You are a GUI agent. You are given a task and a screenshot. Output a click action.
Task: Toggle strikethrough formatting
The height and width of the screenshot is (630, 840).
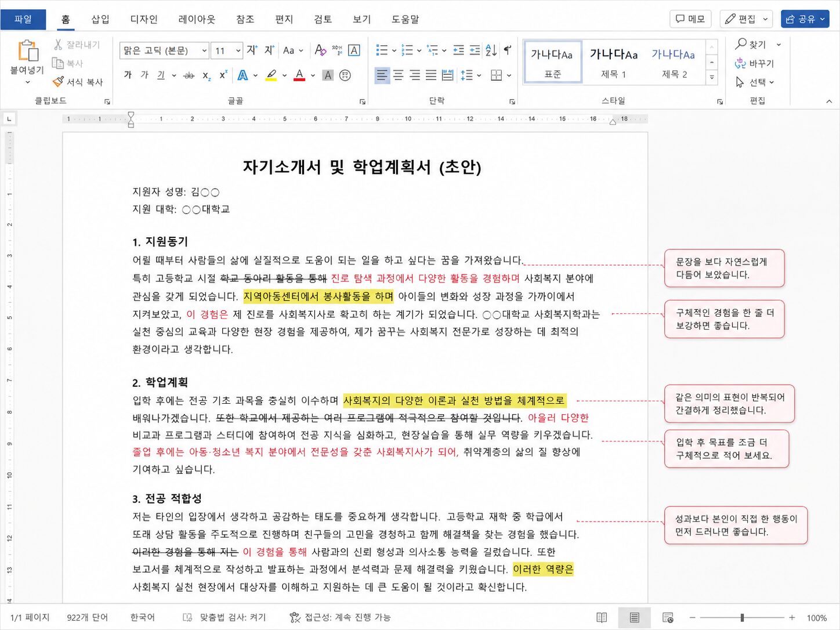[x=189, y=75]
